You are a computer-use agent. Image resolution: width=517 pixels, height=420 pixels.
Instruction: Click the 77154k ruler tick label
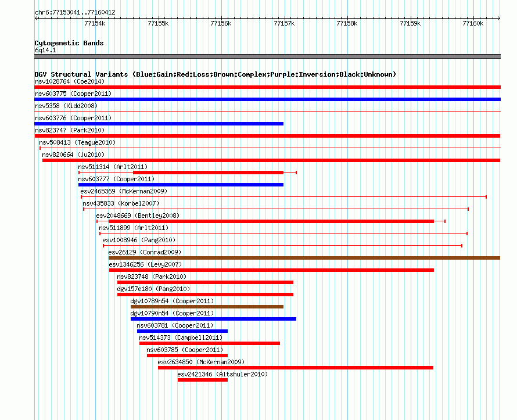[95, 23]
